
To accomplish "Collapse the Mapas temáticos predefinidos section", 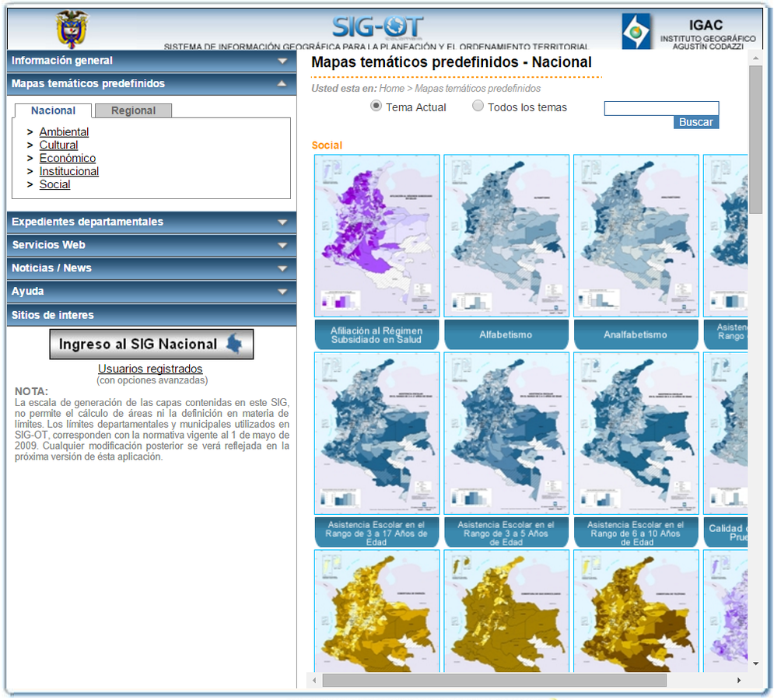I will point(152,84).
